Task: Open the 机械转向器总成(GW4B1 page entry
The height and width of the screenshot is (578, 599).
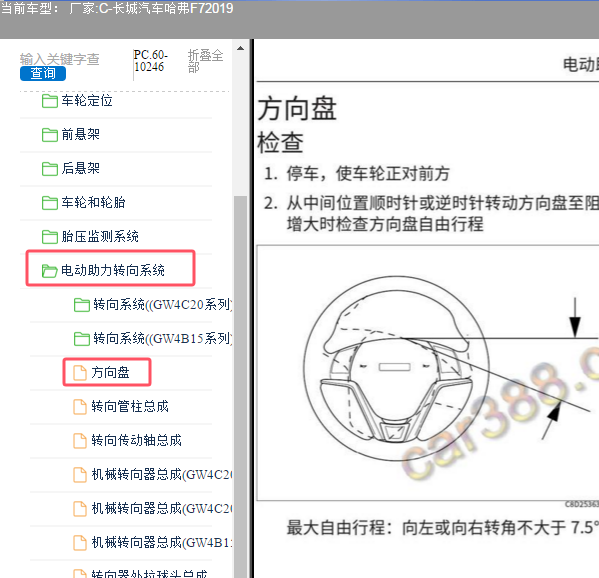Action: pos(162,542)
